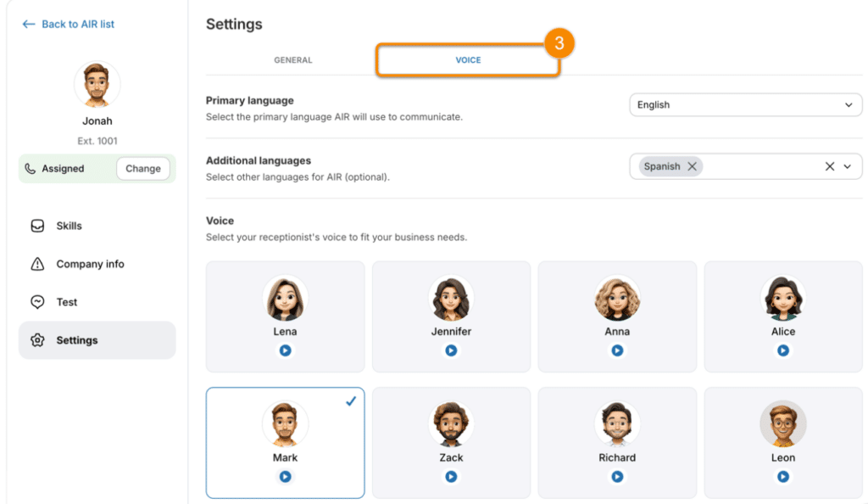Click the phone icon next to Assigned
868x504 pixels.
pyautogui.click(x=31, y=168)
